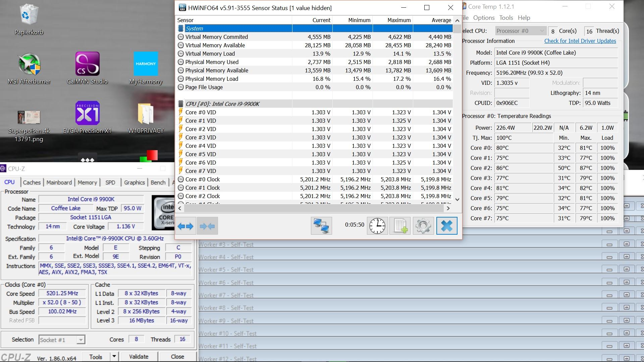The width and height of the screenshot is (644, 362).
Task: Click HWiNFO vertical scrollbar up arrow
Action: pyautogui.click(x=457, y=21)
